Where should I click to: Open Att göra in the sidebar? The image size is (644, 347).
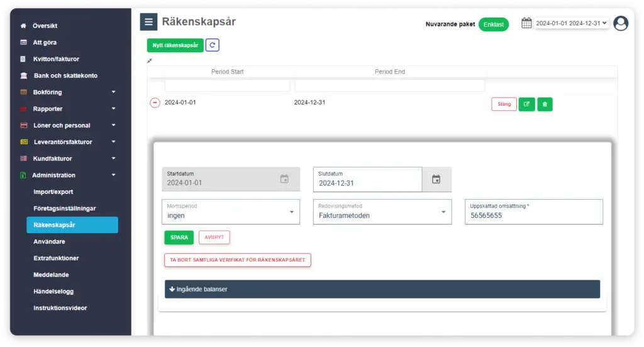pyautogui.click(x=45, y=42)
